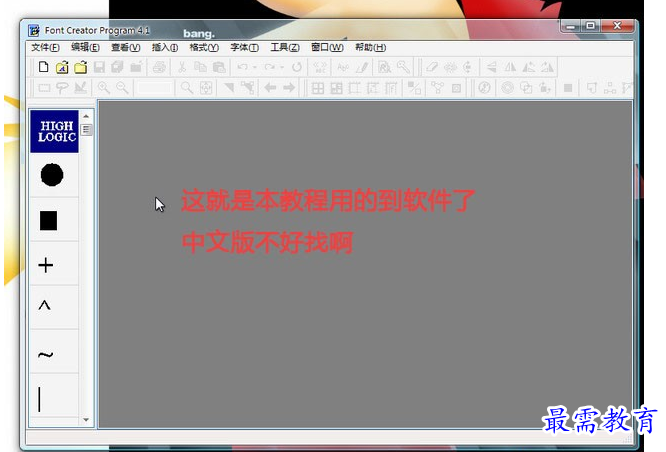This screenshot has width=666, height=452.
Task: Create a new font with the blank page icon
Action: point(43,67)
